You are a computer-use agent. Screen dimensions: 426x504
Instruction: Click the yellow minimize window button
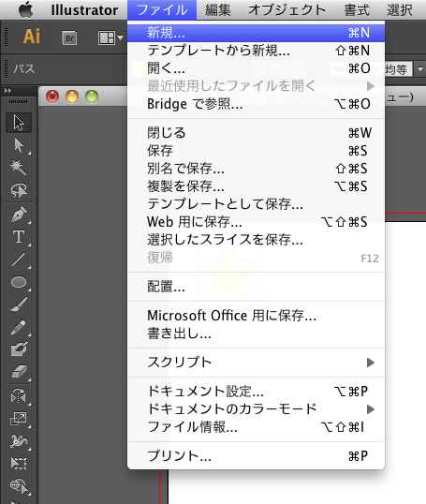click(x=72, y=96)
